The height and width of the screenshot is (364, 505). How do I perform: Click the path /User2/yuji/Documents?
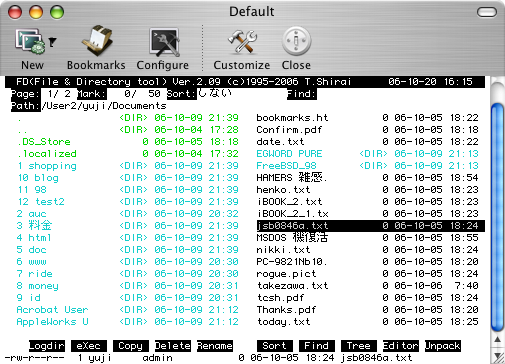tap(104, 106)
